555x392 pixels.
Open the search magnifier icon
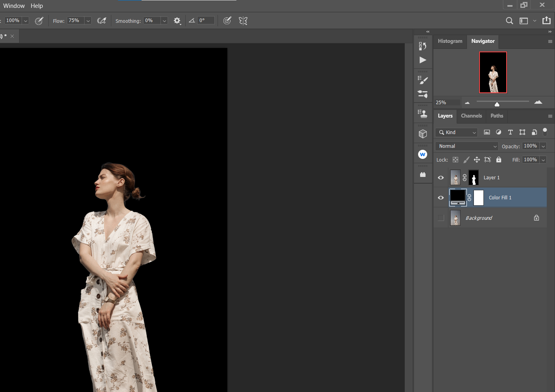pyautogui.click(x=509, y=21)
